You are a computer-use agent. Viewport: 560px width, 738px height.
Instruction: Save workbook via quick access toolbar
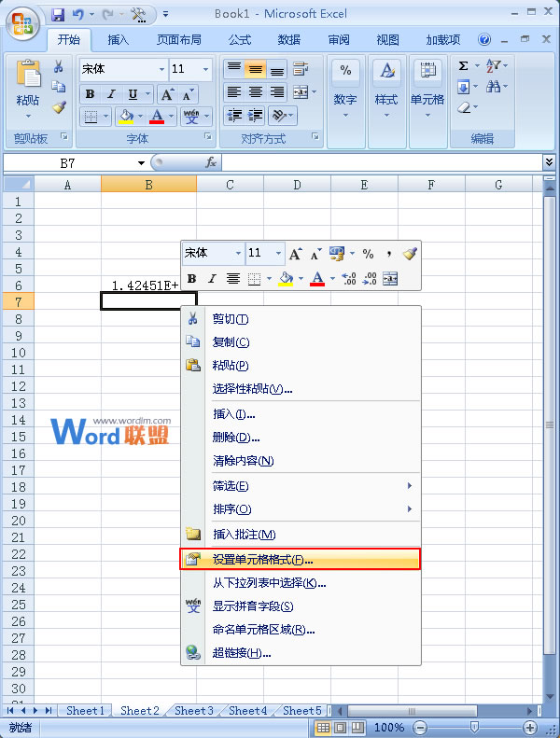coord(58,15)
